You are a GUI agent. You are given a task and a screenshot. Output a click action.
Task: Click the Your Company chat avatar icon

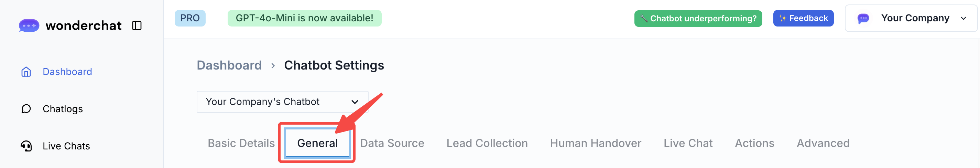(x=863, y=18)
